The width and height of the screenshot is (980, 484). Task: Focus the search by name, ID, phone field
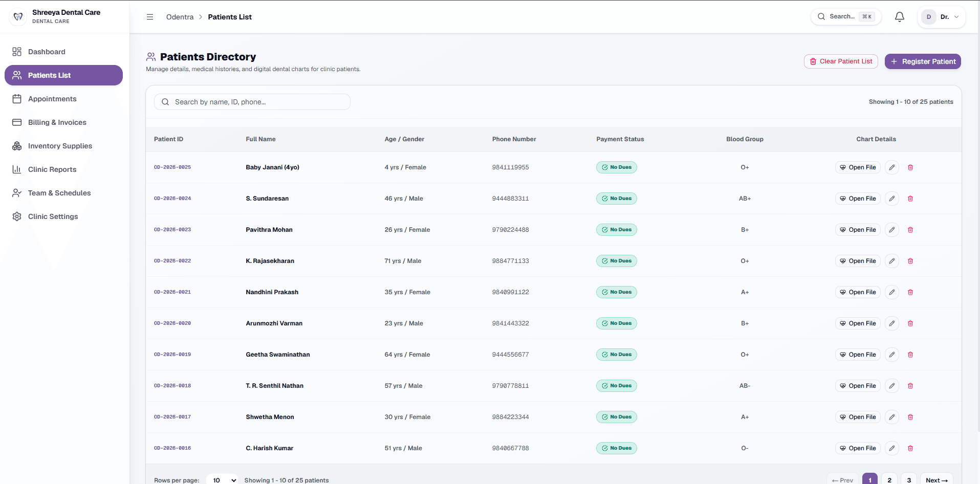point(252,102)
